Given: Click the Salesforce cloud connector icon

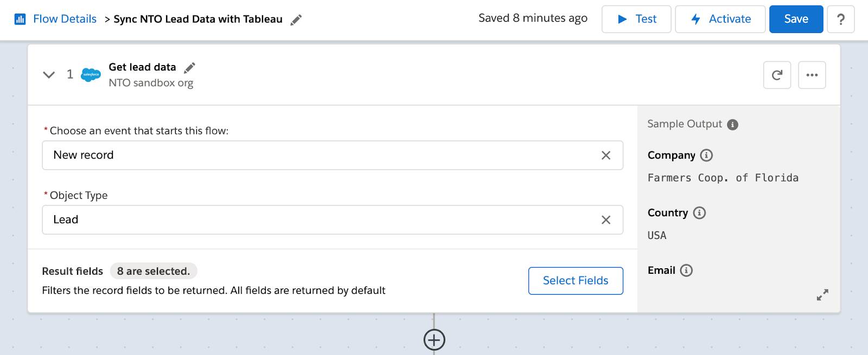Looking at the screenshot, I should 91,75.
